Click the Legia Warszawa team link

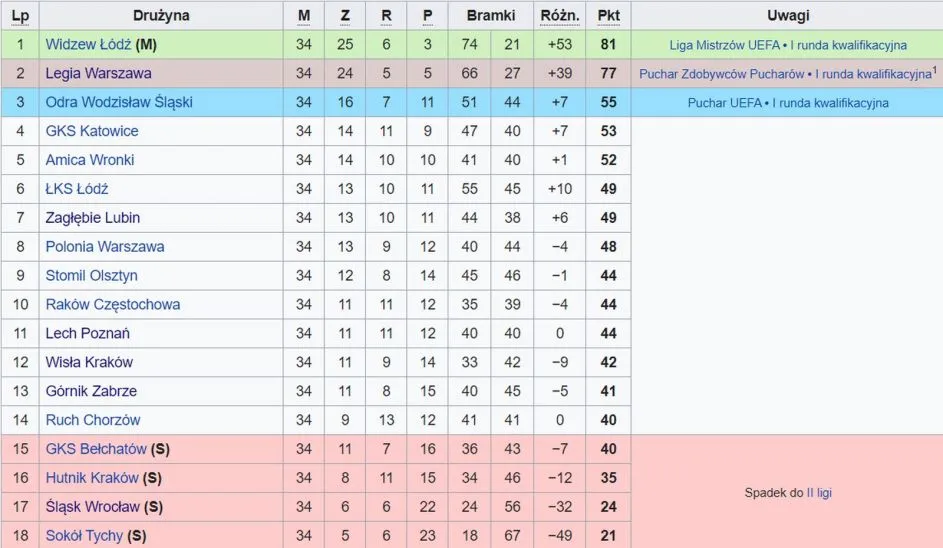tap(98, 74)
